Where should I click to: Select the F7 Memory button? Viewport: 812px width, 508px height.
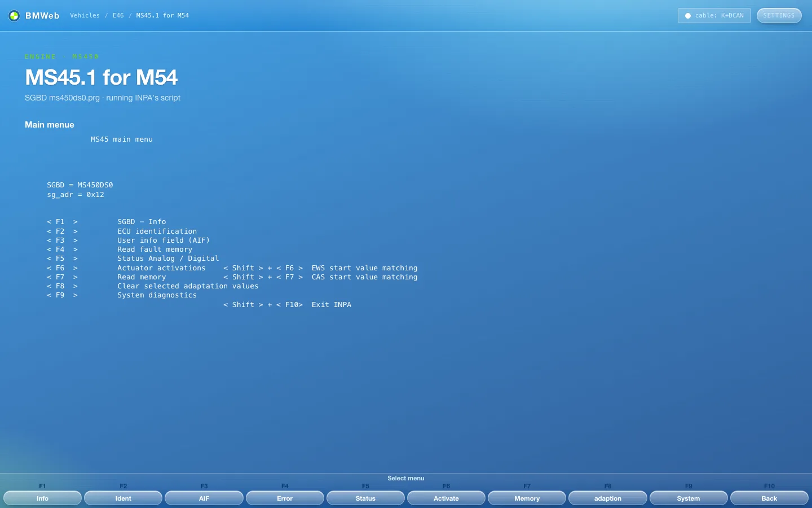point(527,498)
